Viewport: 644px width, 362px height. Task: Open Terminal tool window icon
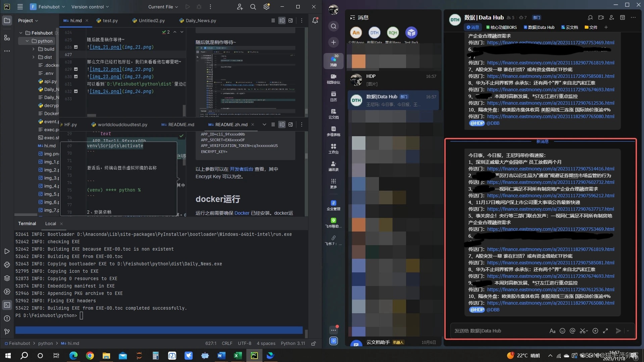click(x=7, y=305)
